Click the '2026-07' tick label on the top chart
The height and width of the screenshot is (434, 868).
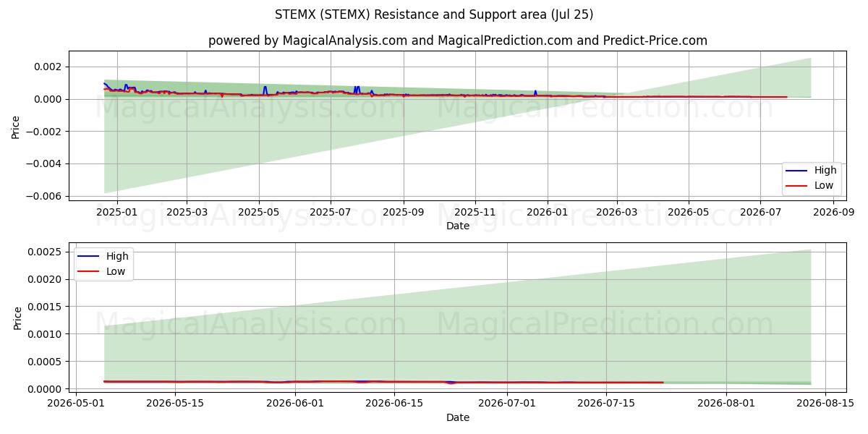click(761, 213)
